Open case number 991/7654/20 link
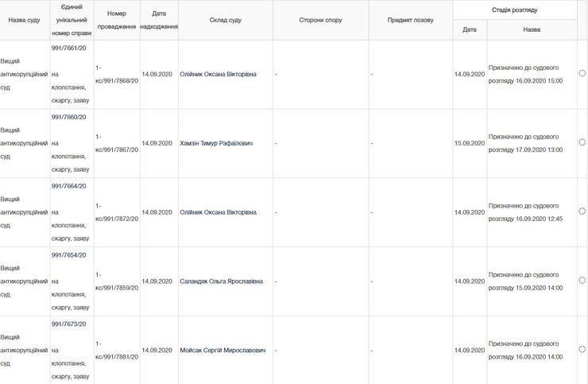 tap(68, 255)
